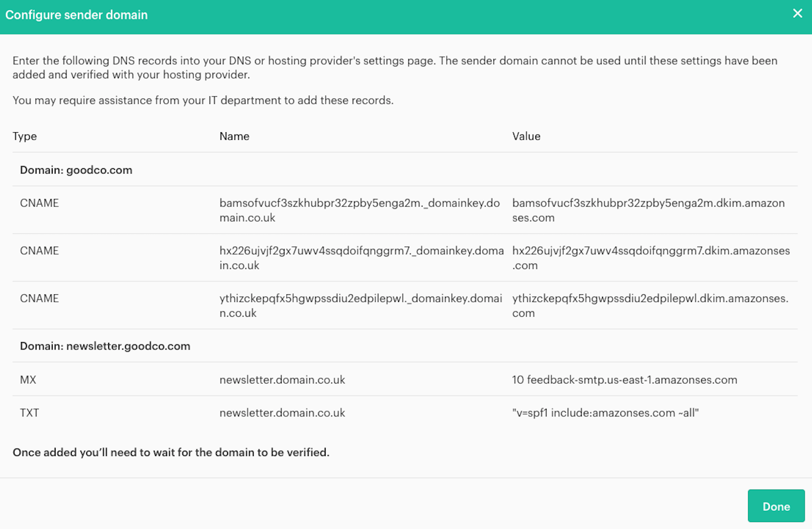The width and height of the screenshot is (812, 529).
Task: Select the Domain: goodco.com row heading
Action: click(x=76, y=170)
